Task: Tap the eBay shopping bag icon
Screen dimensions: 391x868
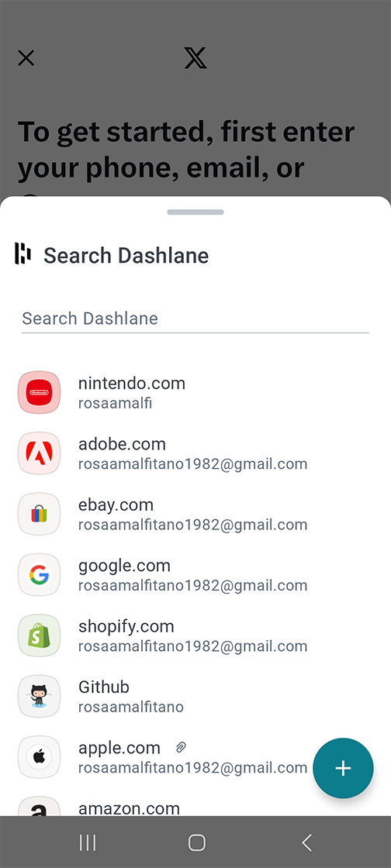Action: point(39,514)
